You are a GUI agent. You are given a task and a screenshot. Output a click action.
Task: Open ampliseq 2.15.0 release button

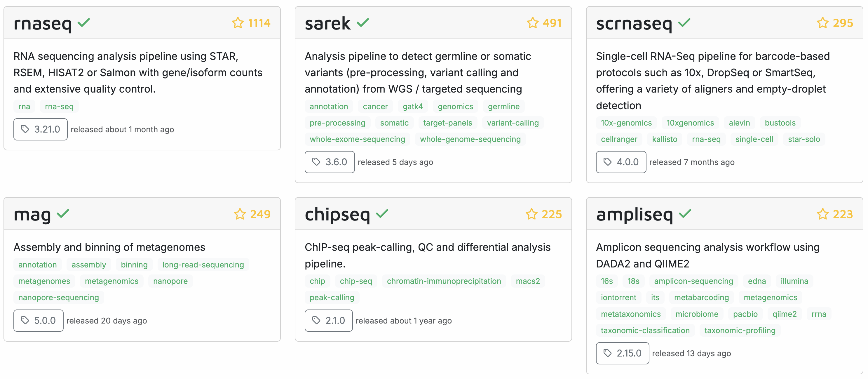tap(622, 353)
